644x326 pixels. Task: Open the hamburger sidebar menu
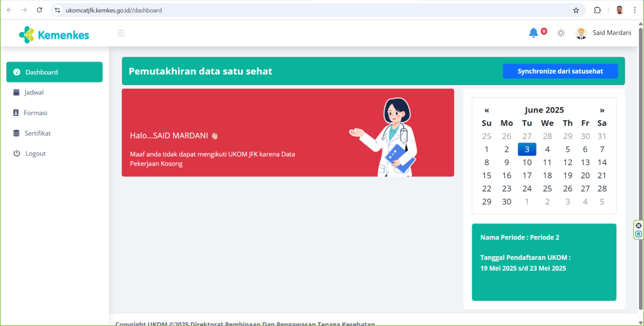tap(121, 33)
